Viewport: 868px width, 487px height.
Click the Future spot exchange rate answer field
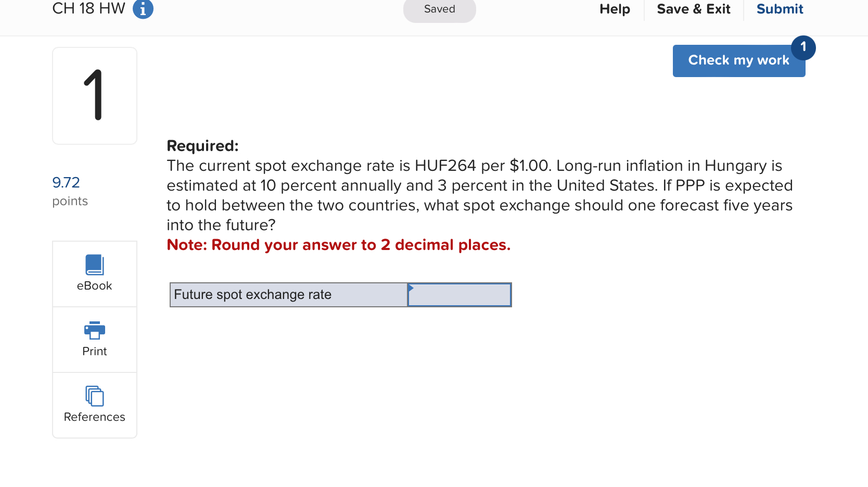coord(458,295)
